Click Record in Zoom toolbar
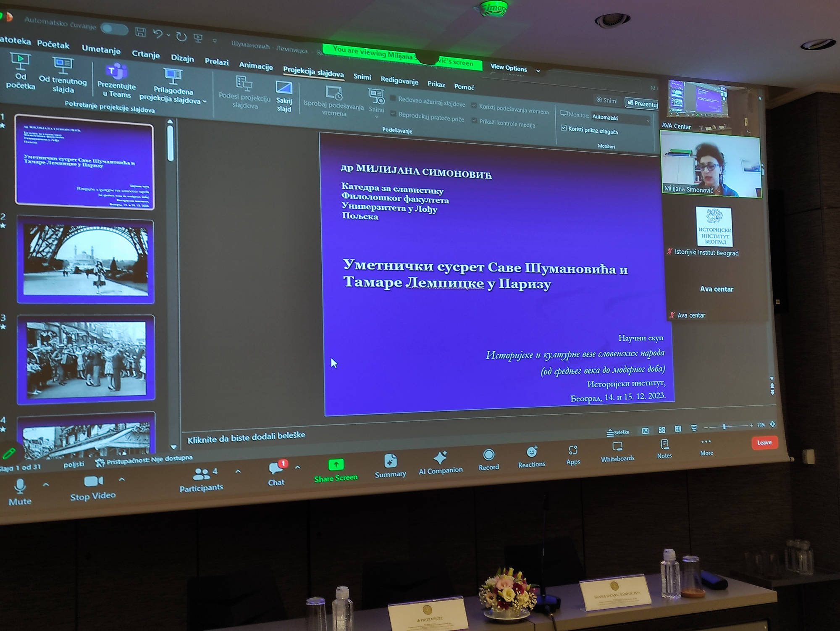840x631 pixels. click(489, 460)
